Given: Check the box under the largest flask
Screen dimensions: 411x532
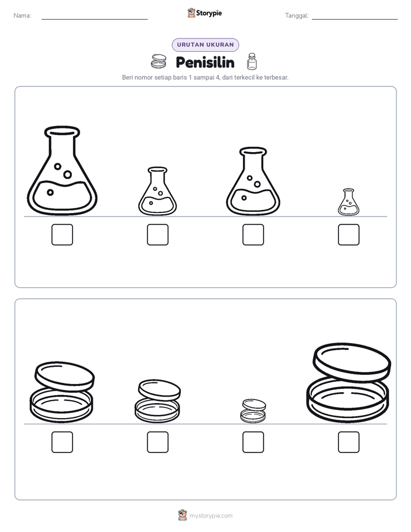Looking at the screenshot, I should [x=62, y=234].
